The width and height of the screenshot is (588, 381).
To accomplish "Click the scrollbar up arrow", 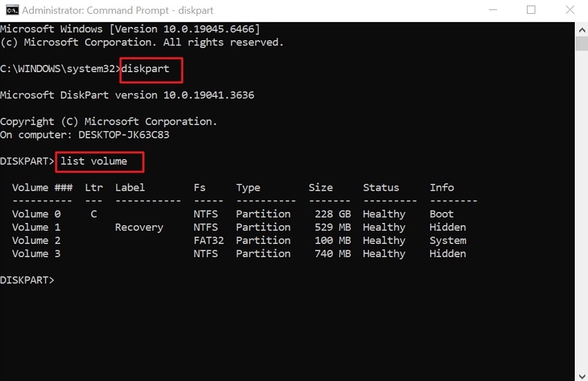I will click(581, 28).
